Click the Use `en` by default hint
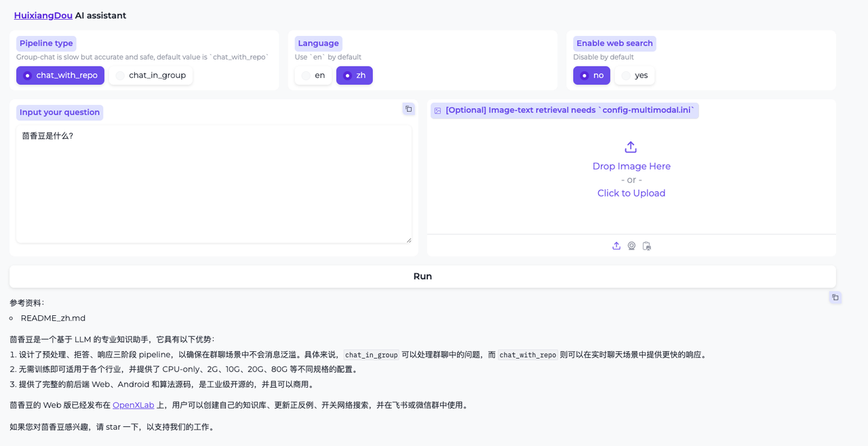The width and height of the screenshot is (868, 446). [328, 57]
